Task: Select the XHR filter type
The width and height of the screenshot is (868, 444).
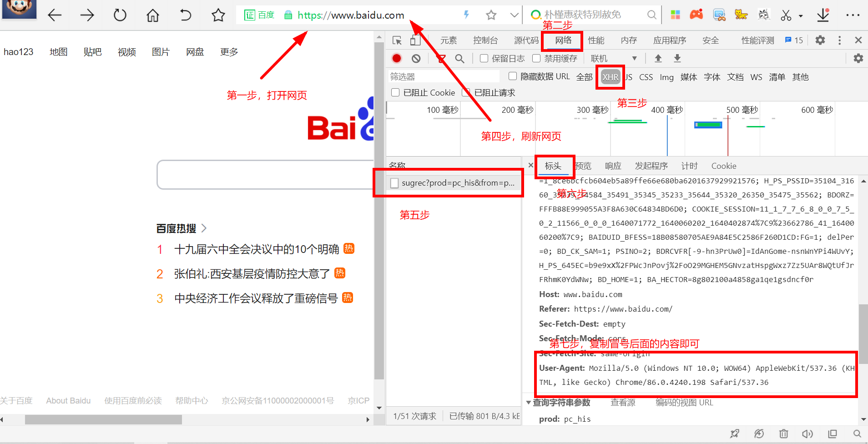Action: pos(610,77)
